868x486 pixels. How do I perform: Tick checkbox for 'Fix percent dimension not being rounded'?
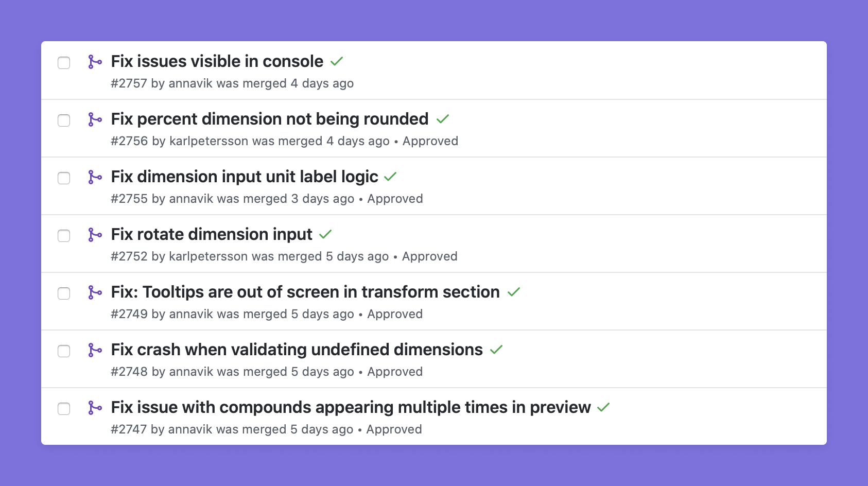pyautogui.click(x=64, y=120)
